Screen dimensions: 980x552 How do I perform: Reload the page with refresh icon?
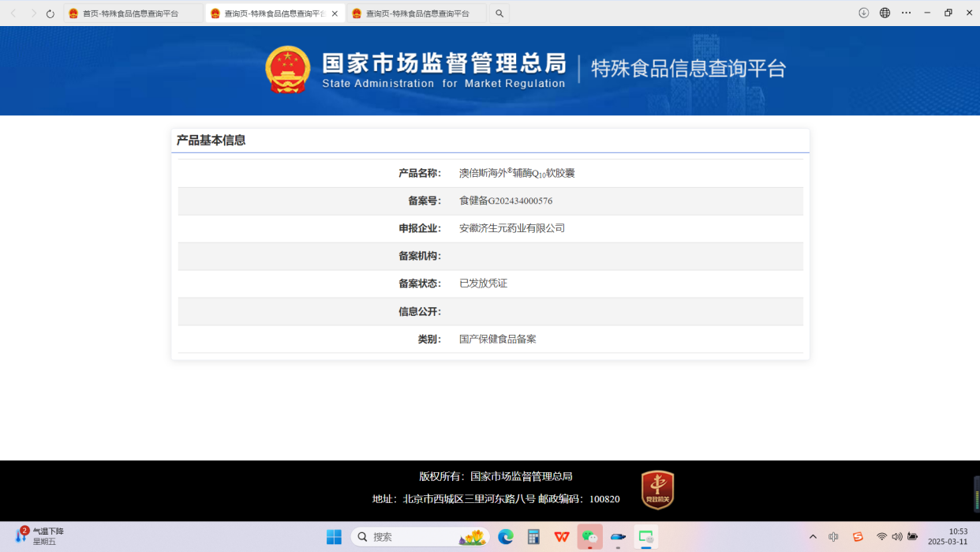coord(50,13)
